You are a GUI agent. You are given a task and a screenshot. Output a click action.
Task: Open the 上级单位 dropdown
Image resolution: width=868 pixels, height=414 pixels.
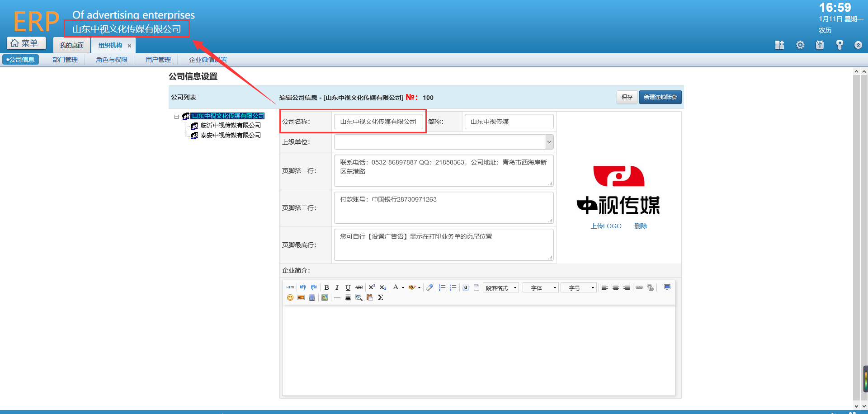pyautogui.click(x=549, y=142)
